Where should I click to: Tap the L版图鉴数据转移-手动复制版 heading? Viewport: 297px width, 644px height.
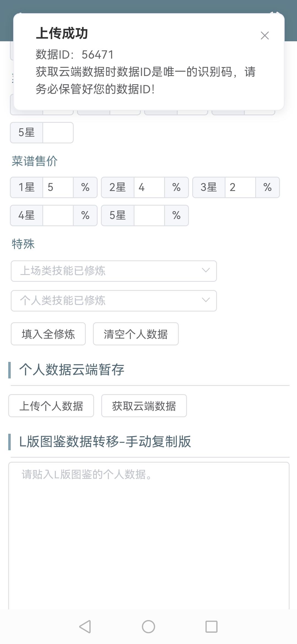click(105, 442)
